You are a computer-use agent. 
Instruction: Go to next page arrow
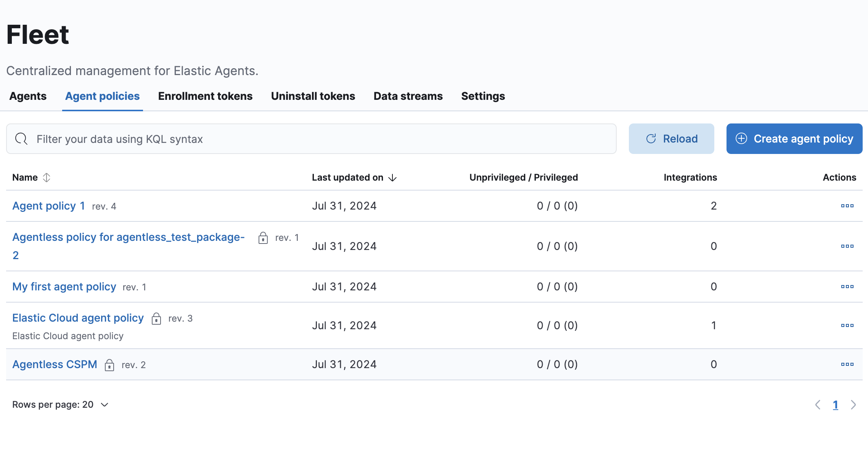(853, 405)
